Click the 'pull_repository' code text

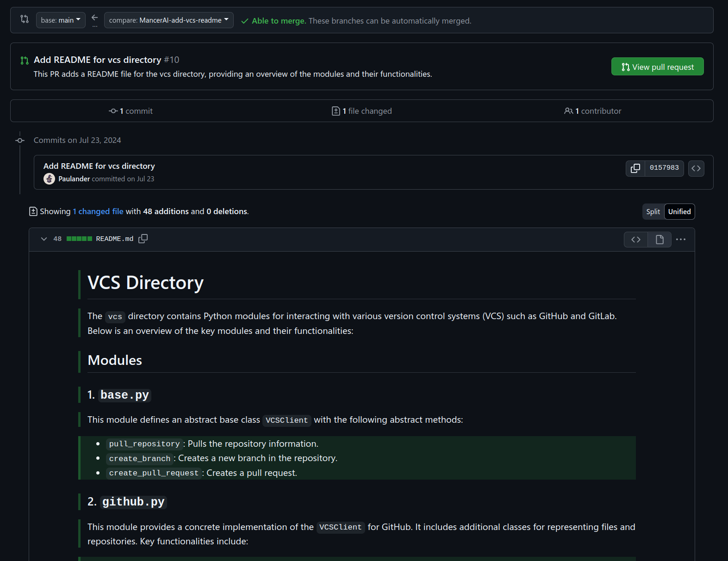pos(144,444)
